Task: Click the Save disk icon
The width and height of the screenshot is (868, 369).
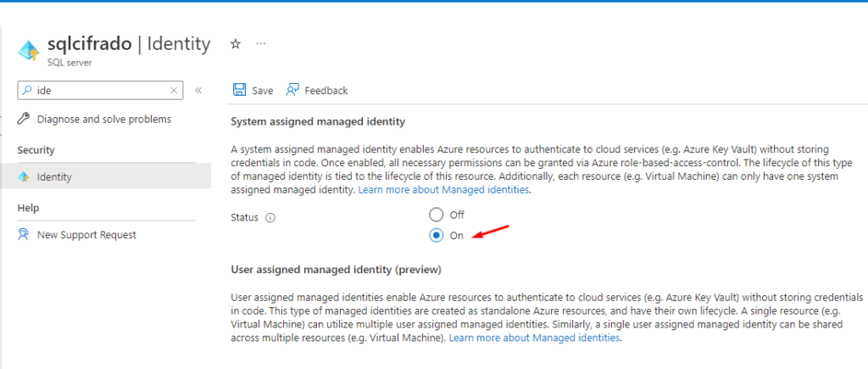Action: coord(240,90)
